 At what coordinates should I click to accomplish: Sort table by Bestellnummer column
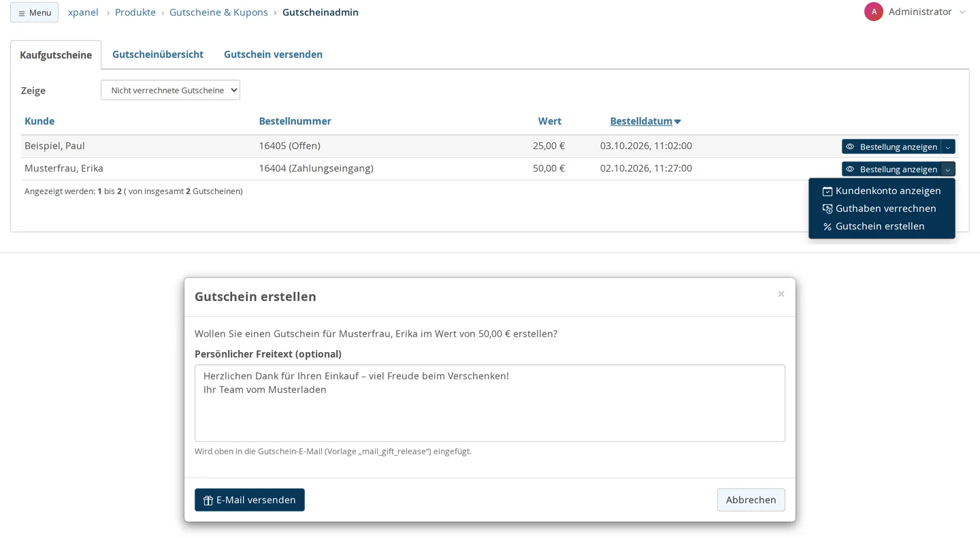295,121
